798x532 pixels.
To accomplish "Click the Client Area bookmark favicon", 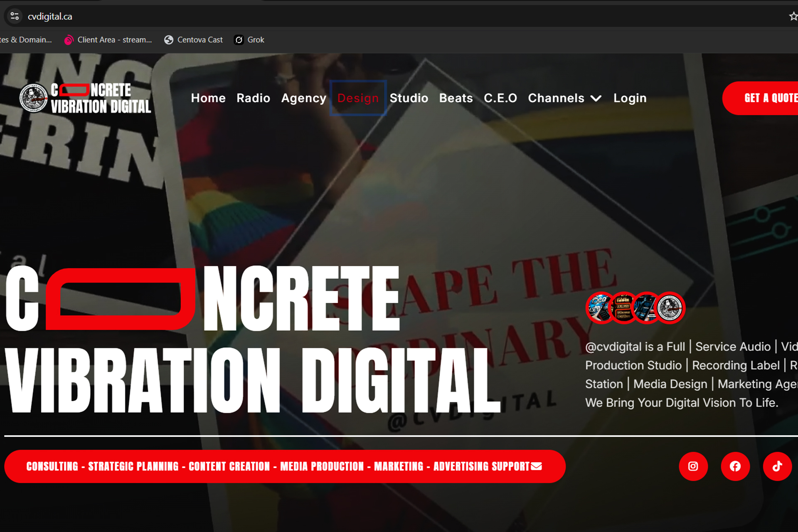I will click(69, 40).
